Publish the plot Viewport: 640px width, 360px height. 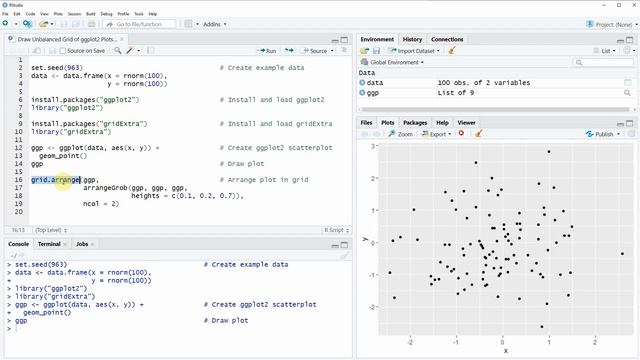tap(600, 134)
